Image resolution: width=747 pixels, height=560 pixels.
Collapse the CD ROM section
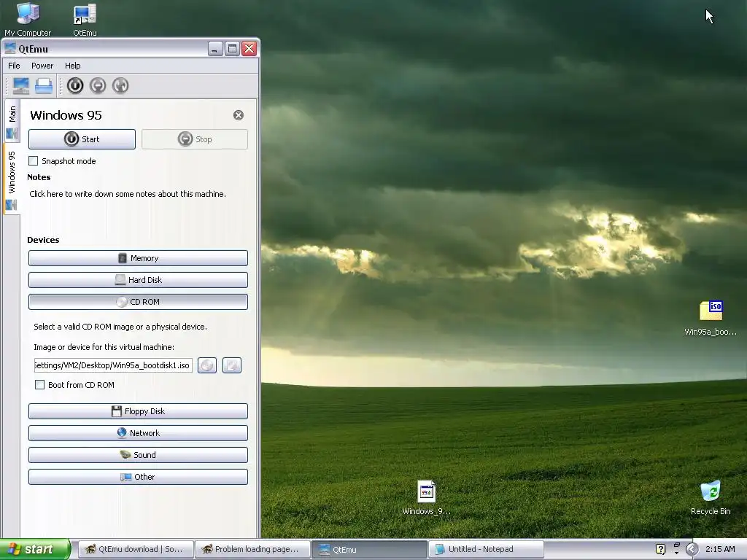coord(138,302)
